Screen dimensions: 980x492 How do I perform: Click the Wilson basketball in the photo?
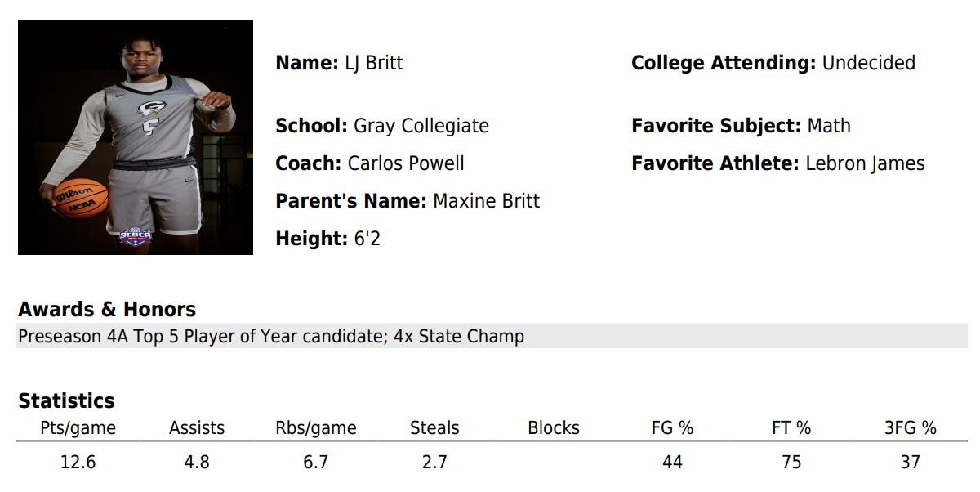[82, 199]
